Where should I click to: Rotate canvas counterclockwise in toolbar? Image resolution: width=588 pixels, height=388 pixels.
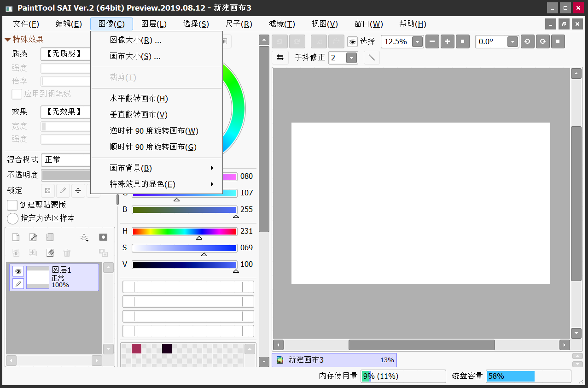click(527, 41)
